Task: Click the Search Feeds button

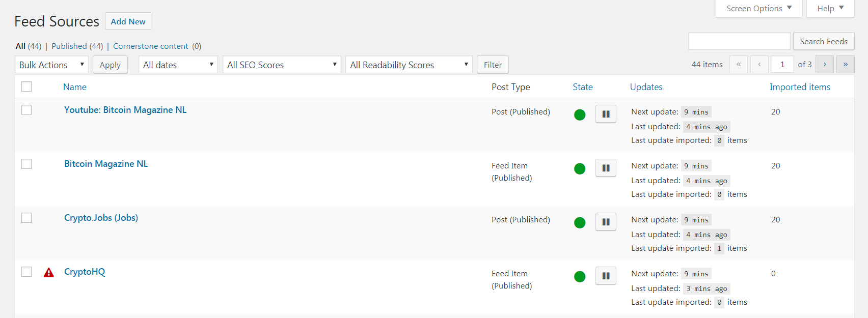Action: pos(824,41)
